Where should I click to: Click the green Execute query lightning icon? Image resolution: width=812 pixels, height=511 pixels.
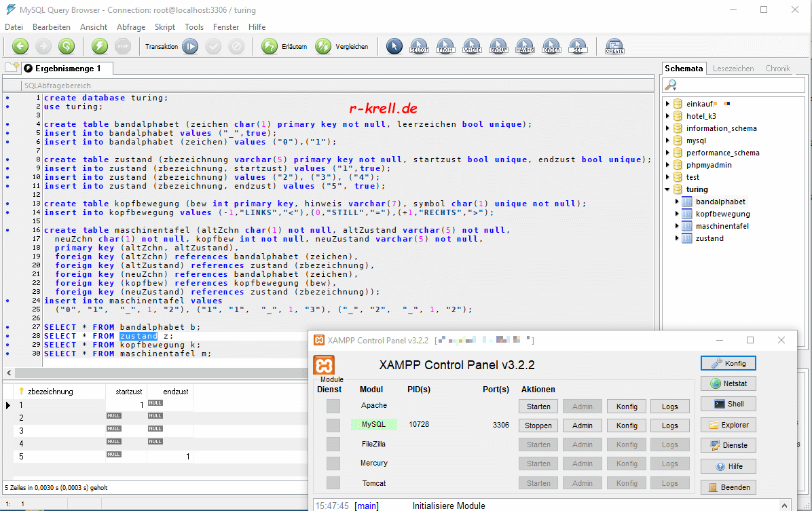click(x=100, y=46)
